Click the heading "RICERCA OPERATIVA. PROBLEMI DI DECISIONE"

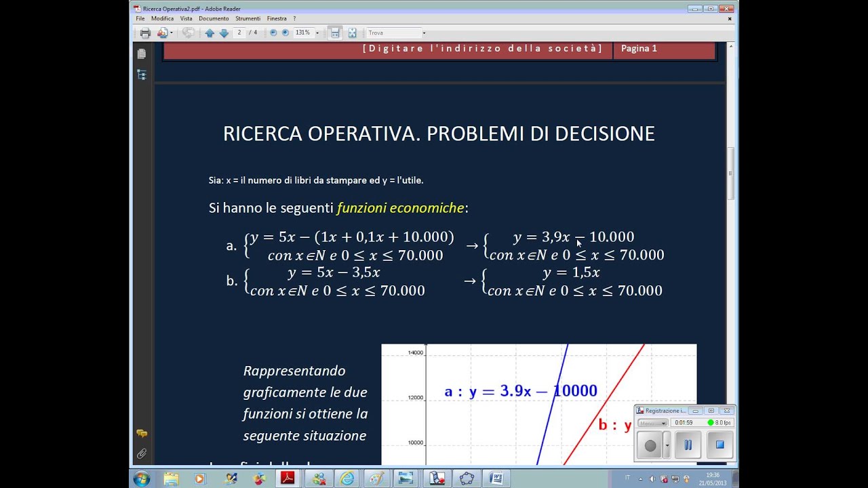tap(439, 134)
